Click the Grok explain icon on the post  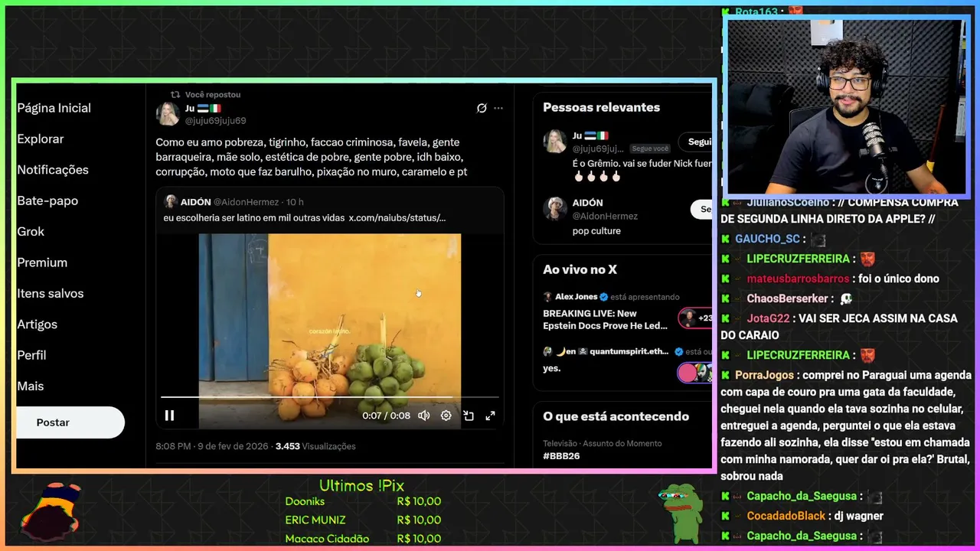[482, 108]
